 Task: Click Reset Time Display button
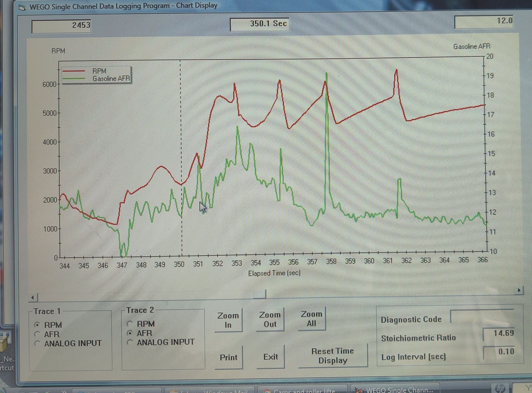332,356
